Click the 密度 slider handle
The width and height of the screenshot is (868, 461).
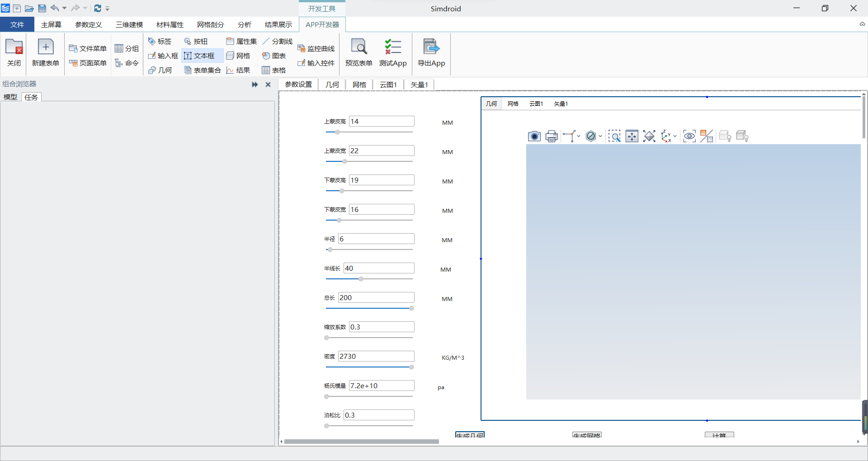tap(411, 367)
